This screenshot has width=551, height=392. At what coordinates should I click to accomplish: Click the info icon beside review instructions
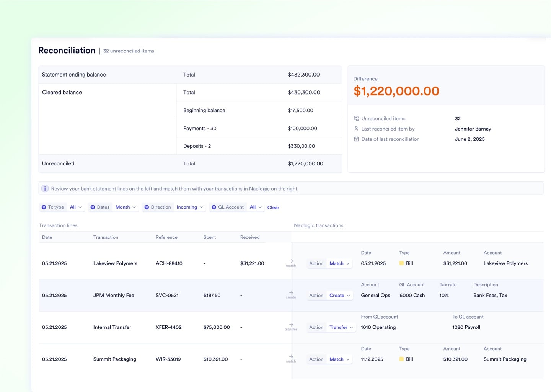coord(45,188)
